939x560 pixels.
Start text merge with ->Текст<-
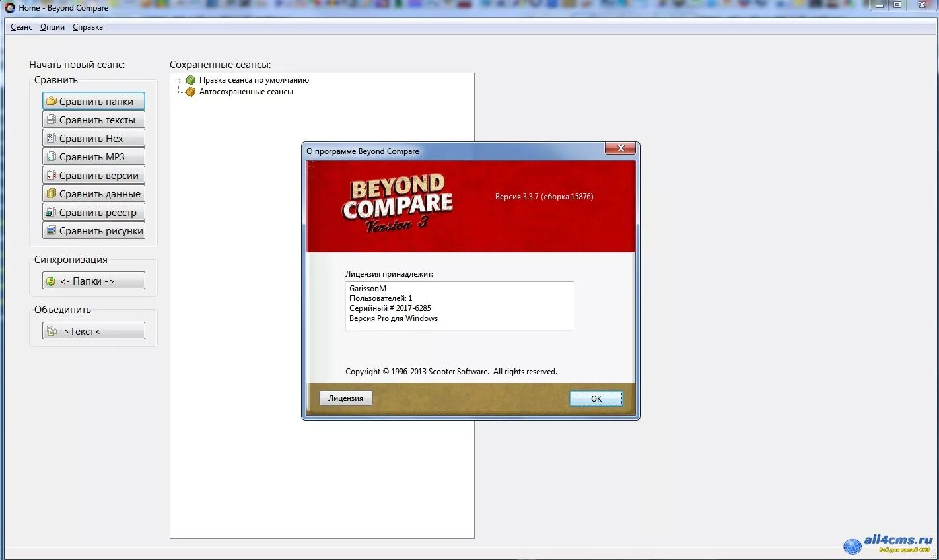click(94, 331)
